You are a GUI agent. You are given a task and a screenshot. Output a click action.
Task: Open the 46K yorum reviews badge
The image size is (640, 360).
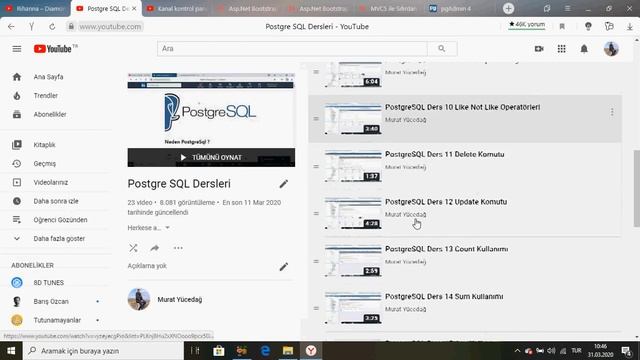pos(527,24)
